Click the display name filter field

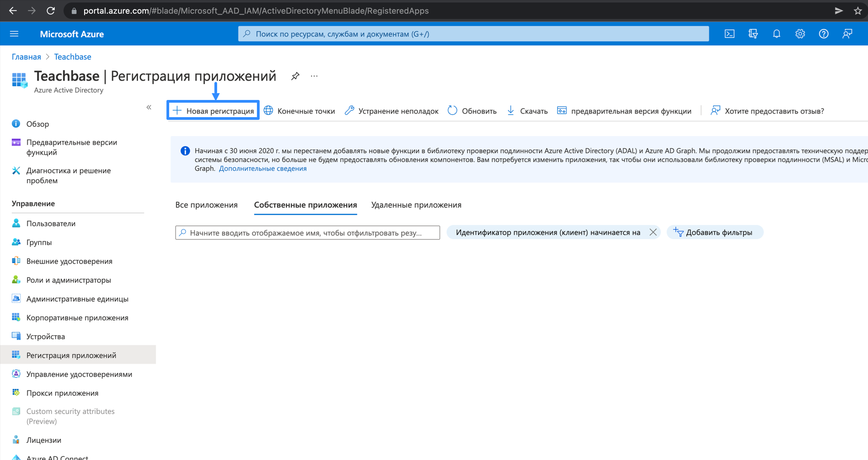pos(308,232)
